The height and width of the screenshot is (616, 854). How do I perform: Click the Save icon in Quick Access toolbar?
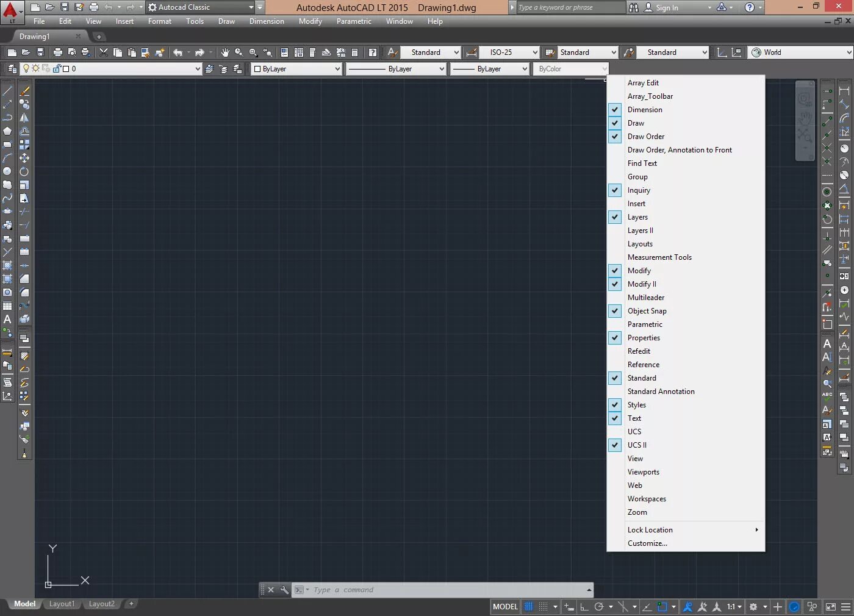point(64,7)
